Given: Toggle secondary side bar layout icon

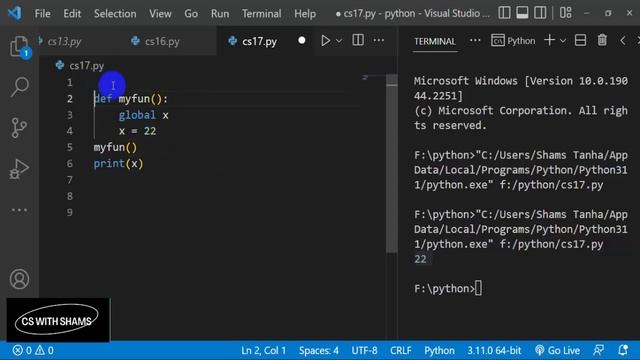Looking at the screenshot, I should pyautogui.click(x=540, y=13).
